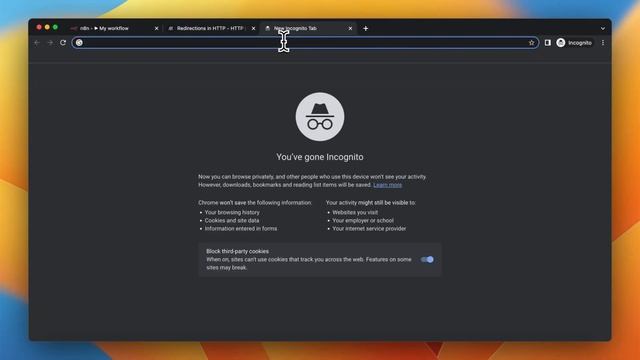Focus the address bar field
640x360 pixels.
pyautogui.click(x=305, y=42)
